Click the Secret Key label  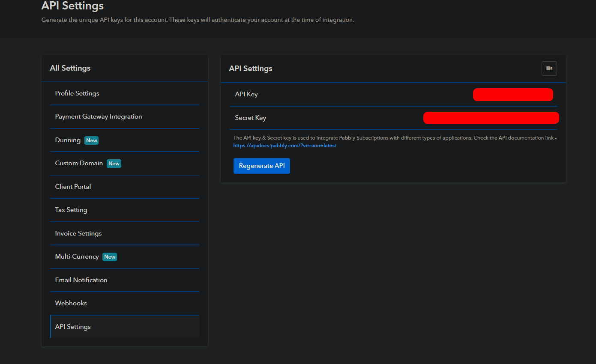251,118
